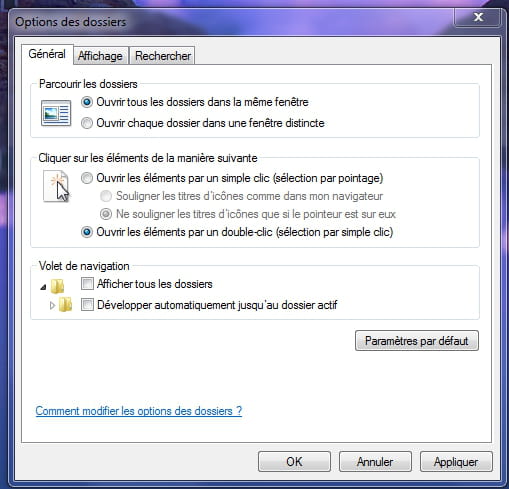This screenshot has height=489, width=509.
Task: Click the Appliquer button
Action: 456,462
